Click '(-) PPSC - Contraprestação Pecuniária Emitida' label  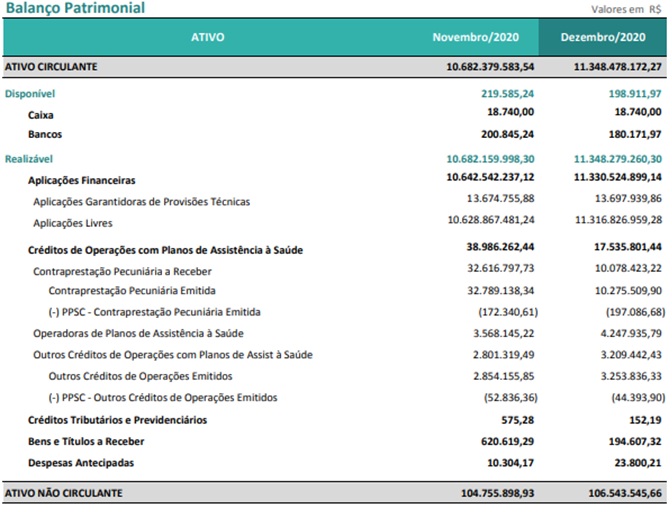(x=154, y=312)
